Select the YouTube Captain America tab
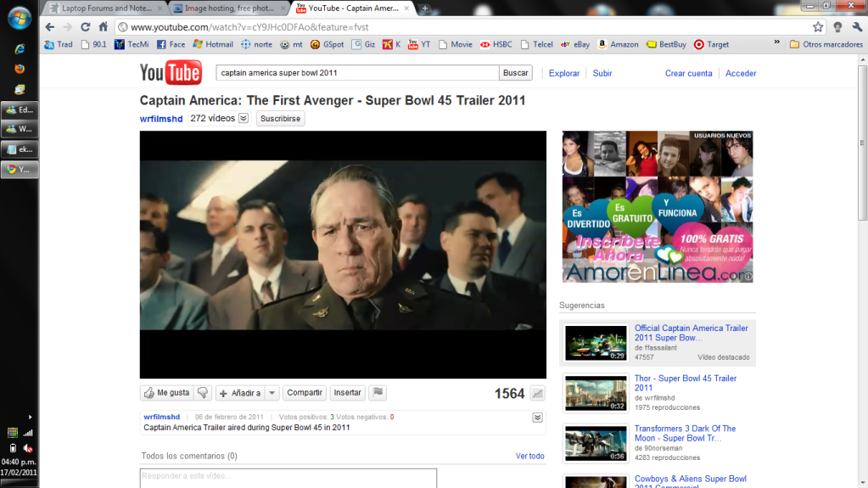The image size is (868, 488). pos(353,8)
